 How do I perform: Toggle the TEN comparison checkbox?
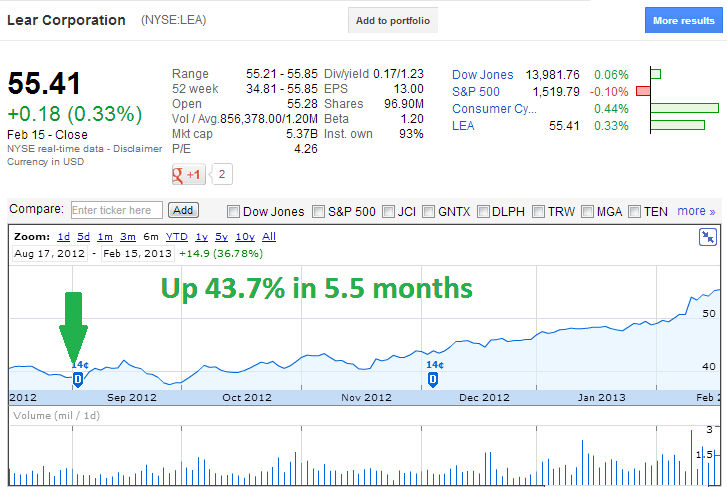(x=634, y=212)
